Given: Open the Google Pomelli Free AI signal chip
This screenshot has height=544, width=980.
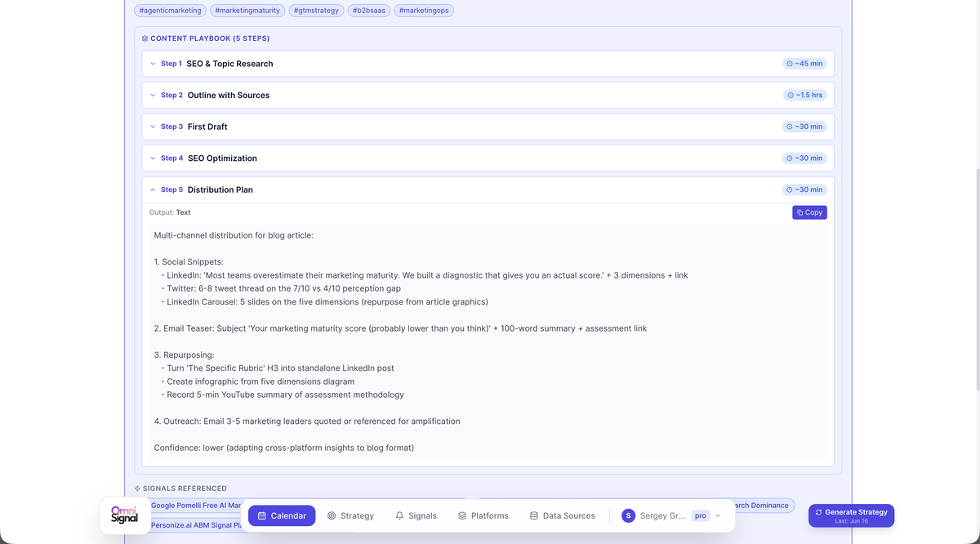Looking at the screenshot, I should coord(194,506).
